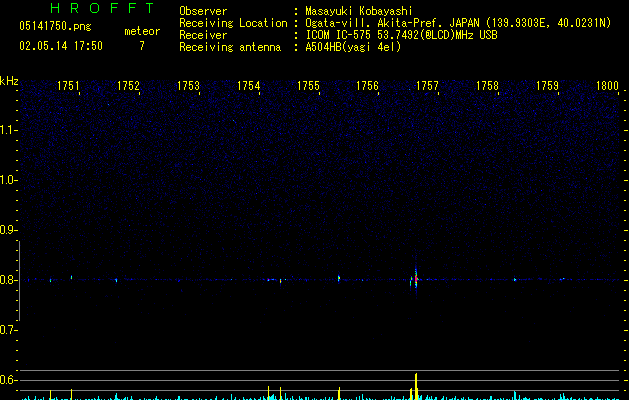
Task: Click the ICOM IC-575 receiver value
Action: click(401, 35)
